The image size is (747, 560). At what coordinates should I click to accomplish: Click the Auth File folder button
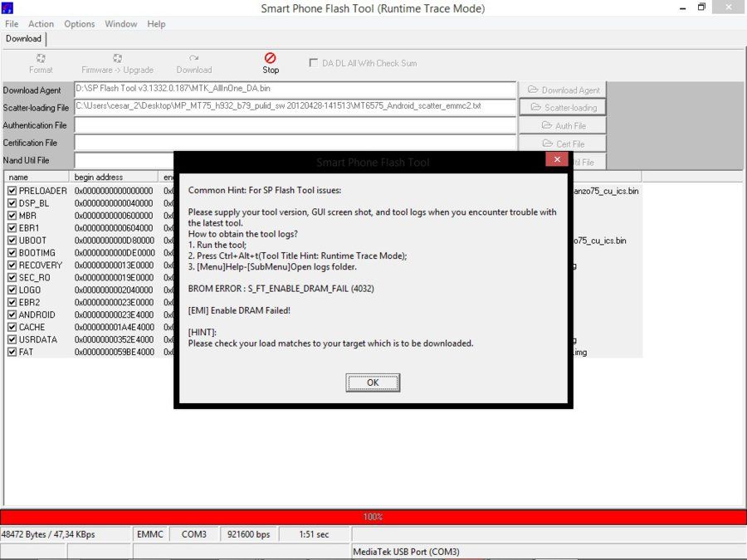[563, 126]
